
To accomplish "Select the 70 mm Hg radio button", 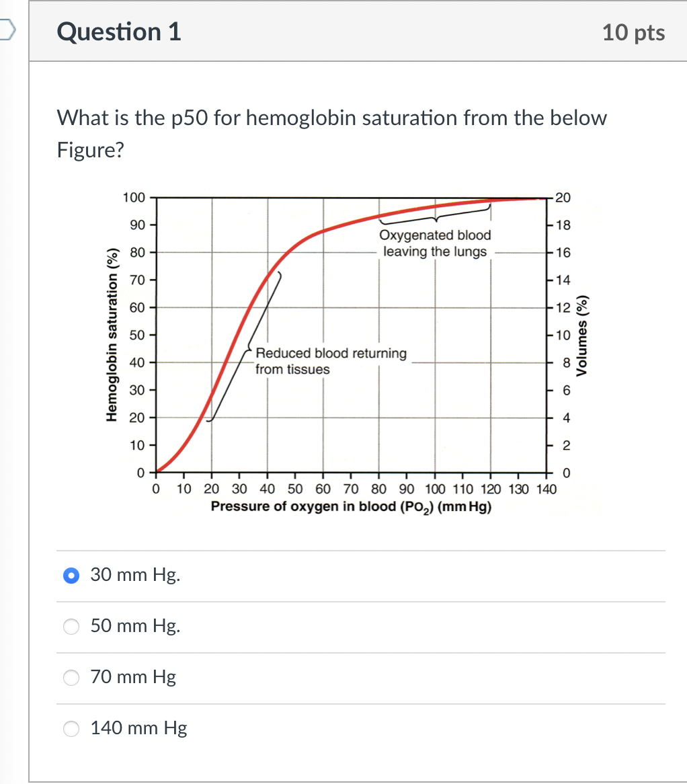I will tap(71, 678).
